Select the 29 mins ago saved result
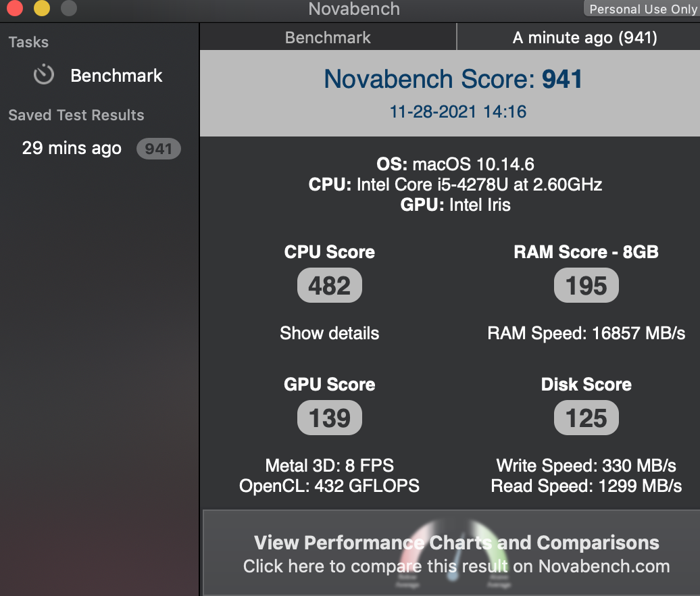This screenshot has width=700, height=596. click(x=72, y=149)
